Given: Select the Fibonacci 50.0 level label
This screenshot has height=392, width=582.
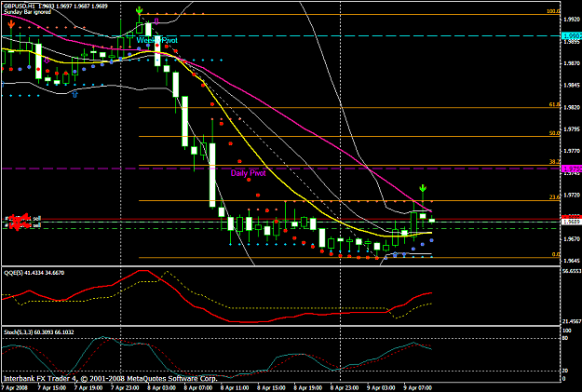Looking at the screenshot, I should (x=554, y=133).
